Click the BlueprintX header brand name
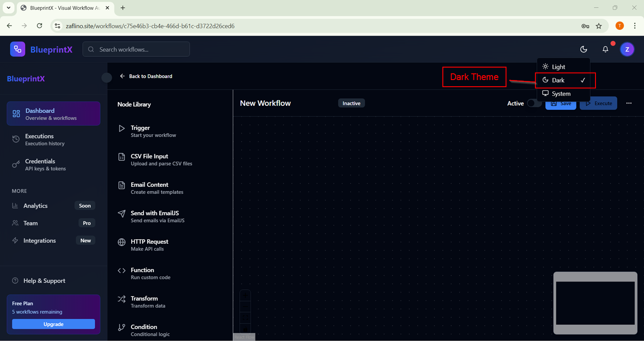The image size is (644, 341). click(51, 49)
